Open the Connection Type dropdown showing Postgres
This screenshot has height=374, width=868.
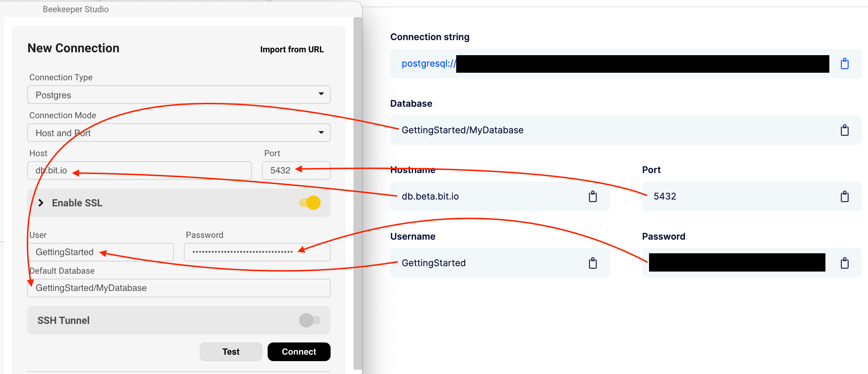click(x=179, y=95)
